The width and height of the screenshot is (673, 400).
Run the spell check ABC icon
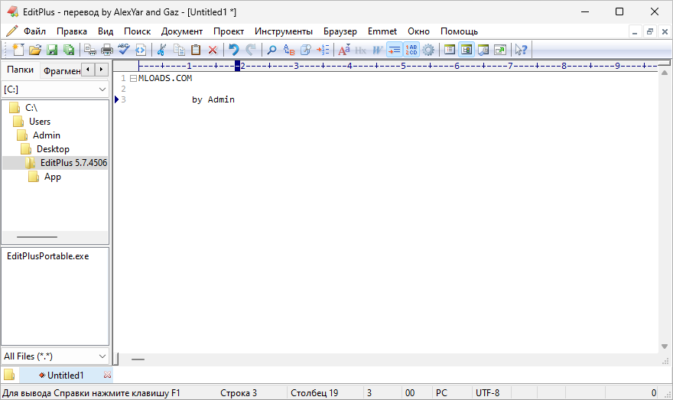point(124,50)
